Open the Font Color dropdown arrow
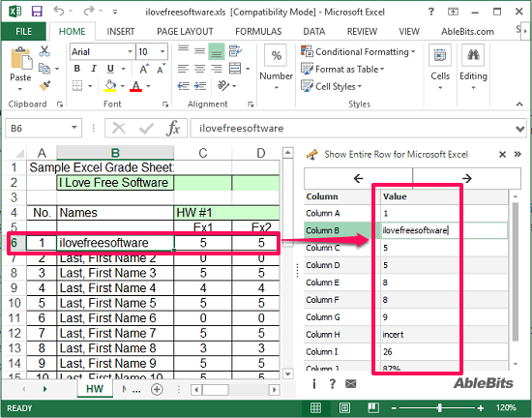 pyautogui.click(x=148, y=86)
